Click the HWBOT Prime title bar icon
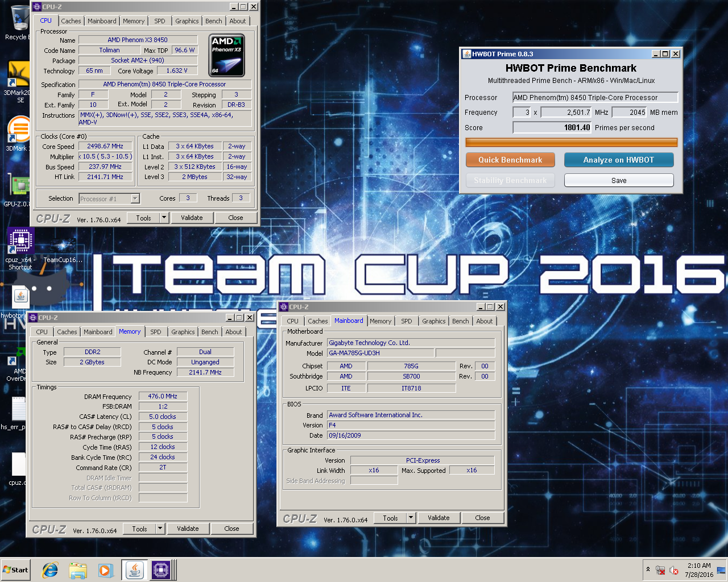The image size is (728, 582). pos(466,54)
